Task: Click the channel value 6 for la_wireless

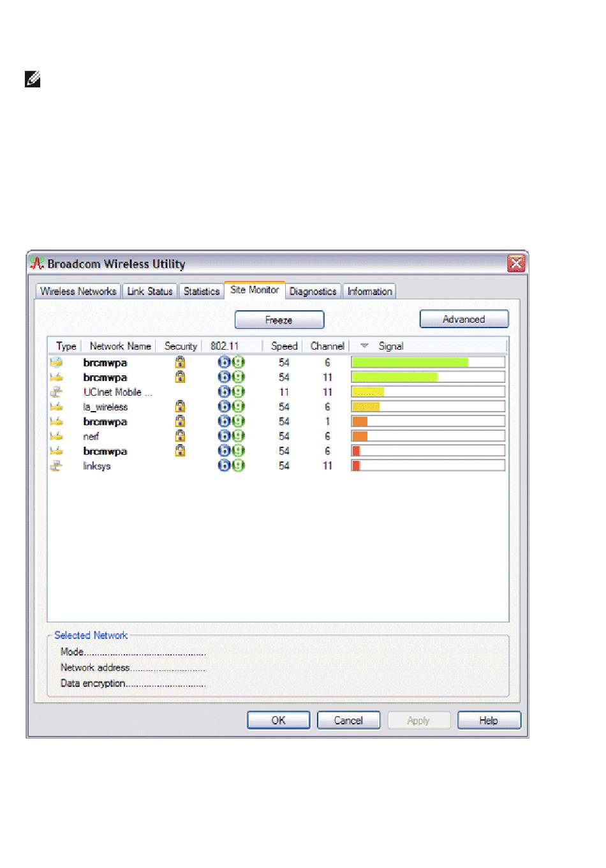Action: (x=327, y=407)
